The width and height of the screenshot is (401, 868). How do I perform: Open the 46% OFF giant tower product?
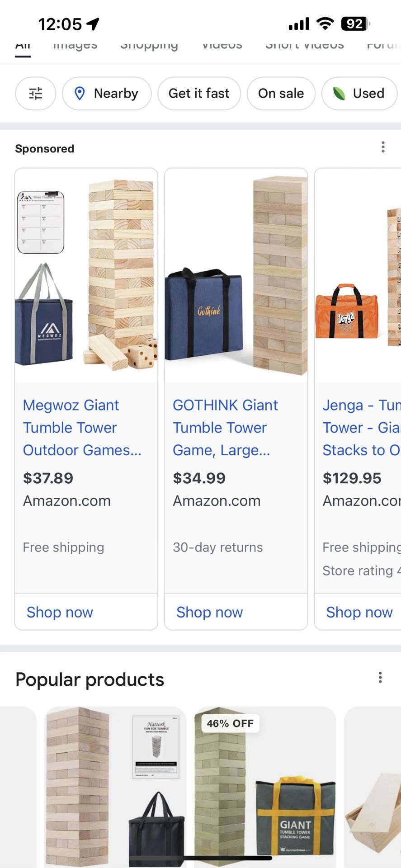265,787
